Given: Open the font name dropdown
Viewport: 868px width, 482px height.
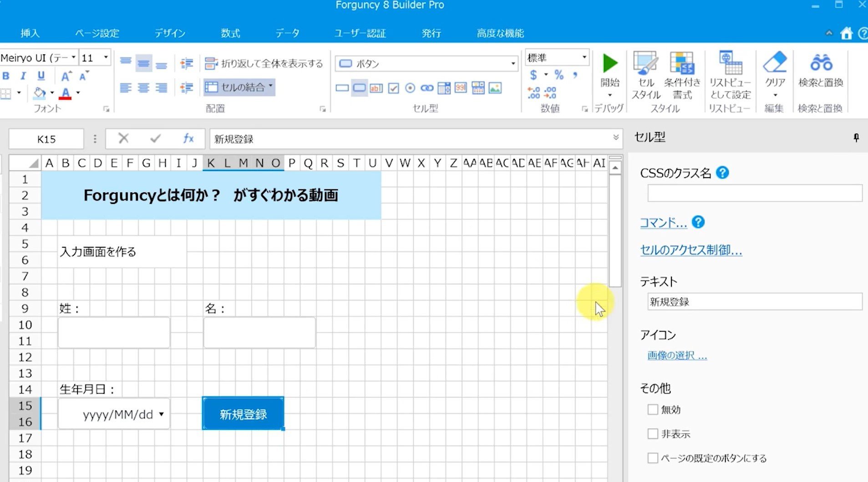Looking at the screenshot, I should [73, 57].
